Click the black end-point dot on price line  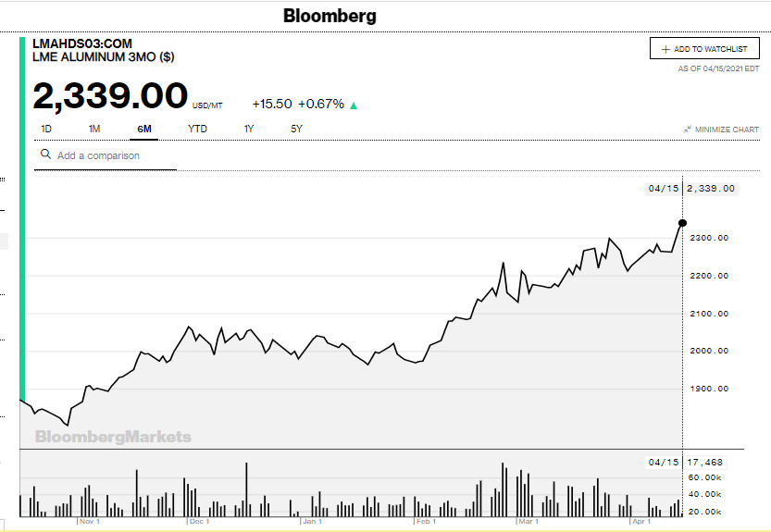point(683,223)
